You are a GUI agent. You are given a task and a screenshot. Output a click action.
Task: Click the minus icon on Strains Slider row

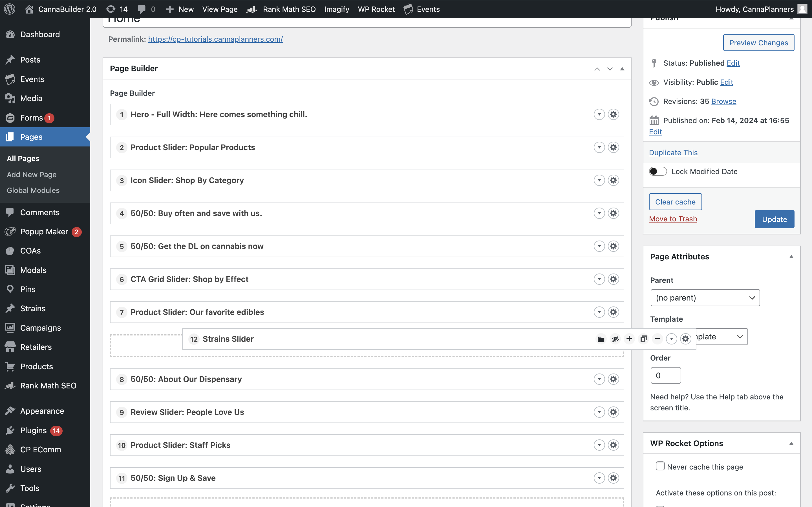pyautogui.click(x=657, y=339)
